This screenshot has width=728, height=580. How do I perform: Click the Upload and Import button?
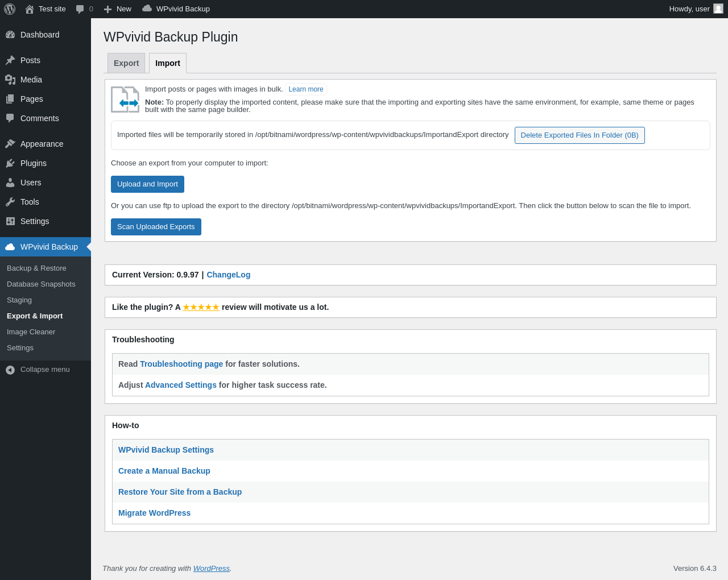point(147,184)
